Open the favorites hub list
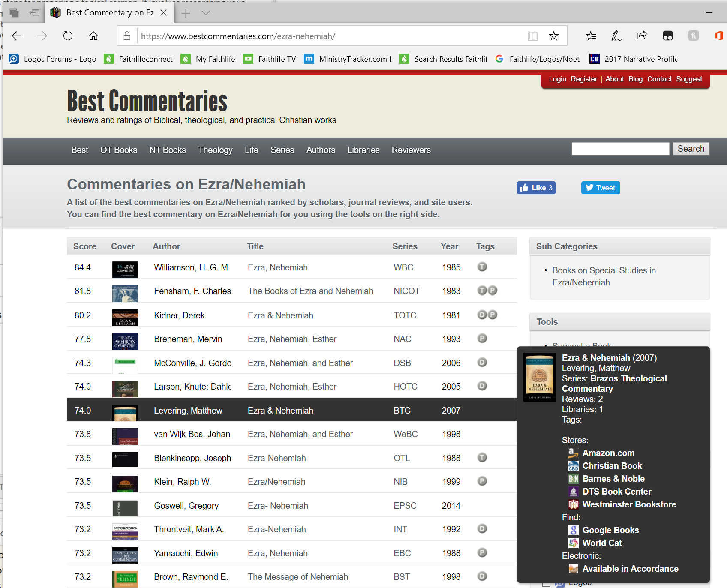Image resolution: width=727 pixels, height=588 pixels. pos(591,36)
